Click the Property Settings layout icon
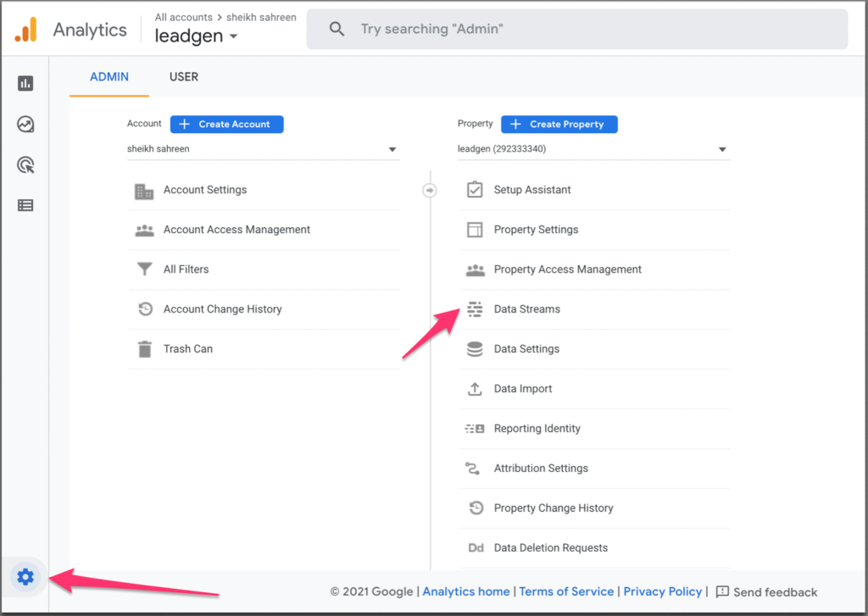The height and width of the screenshot is (616, 868). (475, 230)
